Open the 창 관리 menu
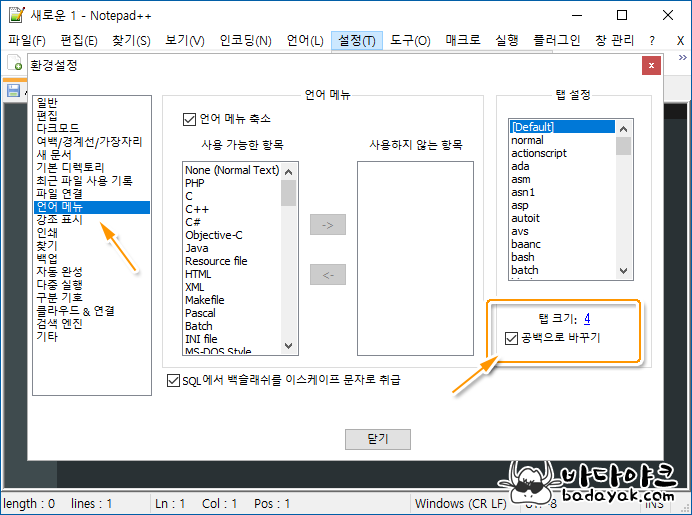 click(x=614, y=41)
